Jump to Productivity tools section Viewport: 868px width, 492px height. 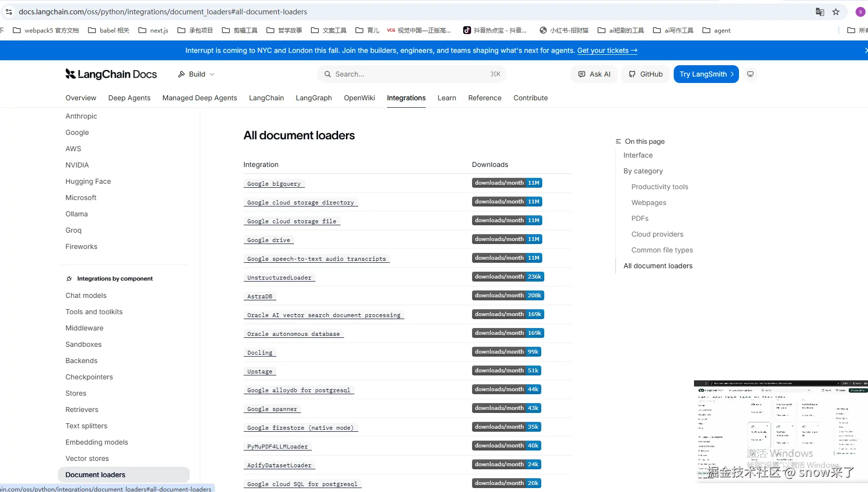pos(660,187)
